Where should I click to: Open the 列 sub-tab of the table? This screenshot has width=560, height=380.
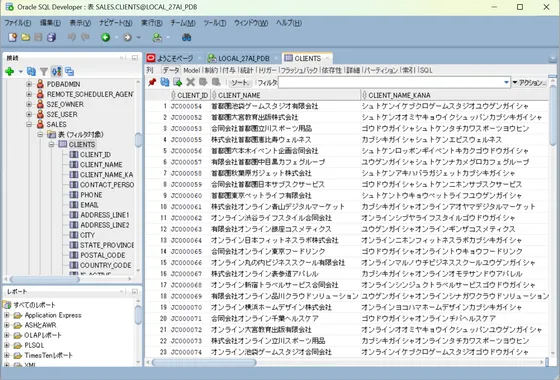(x=150, y=70)
